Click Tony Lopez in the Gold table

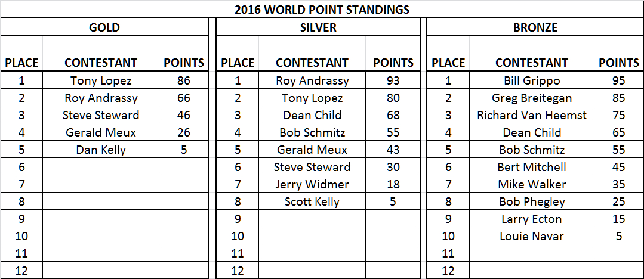pos(101,80)
